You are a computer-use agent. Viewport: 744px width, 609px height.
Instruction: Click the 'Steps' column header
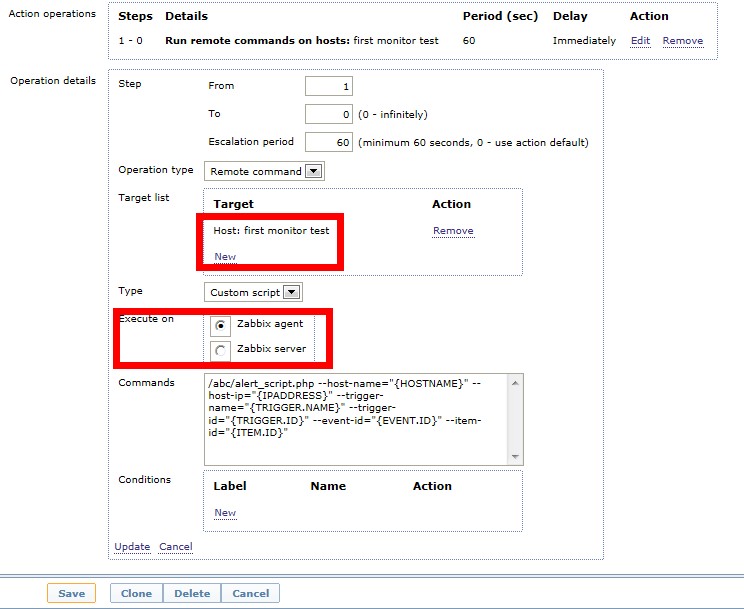tap(135, 16)
